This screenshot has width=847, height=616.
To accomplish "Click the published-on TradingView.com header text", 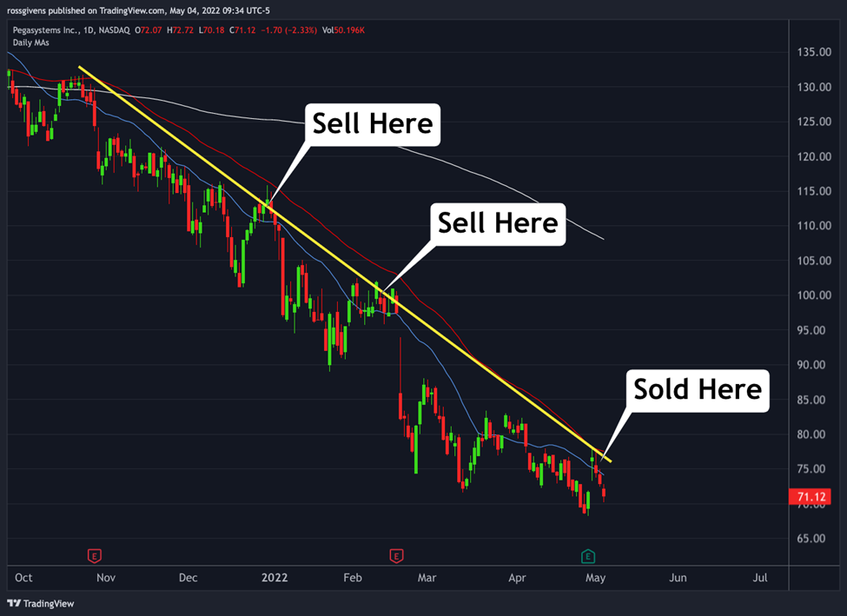I will click(x=138, y=10).
